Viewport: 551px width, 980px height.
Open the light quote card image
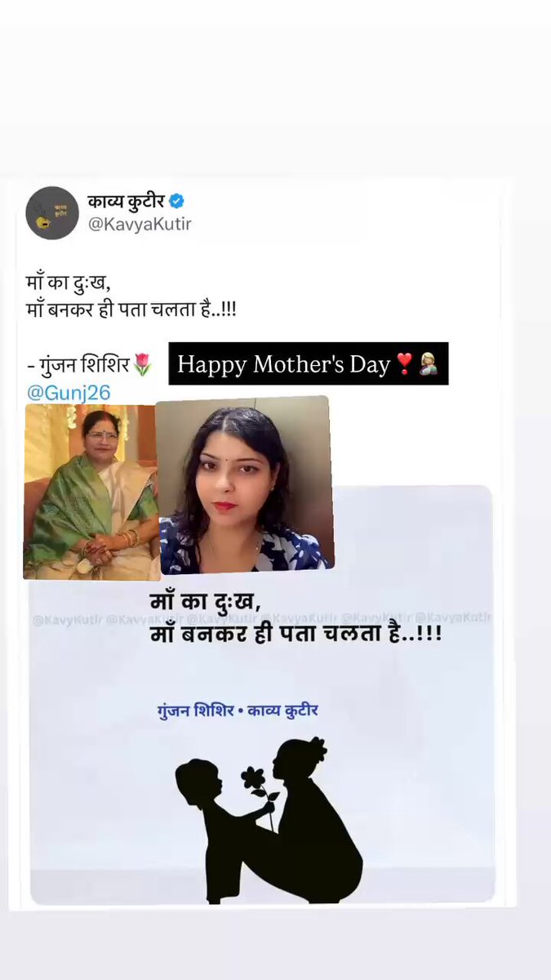tap(261, 694)
